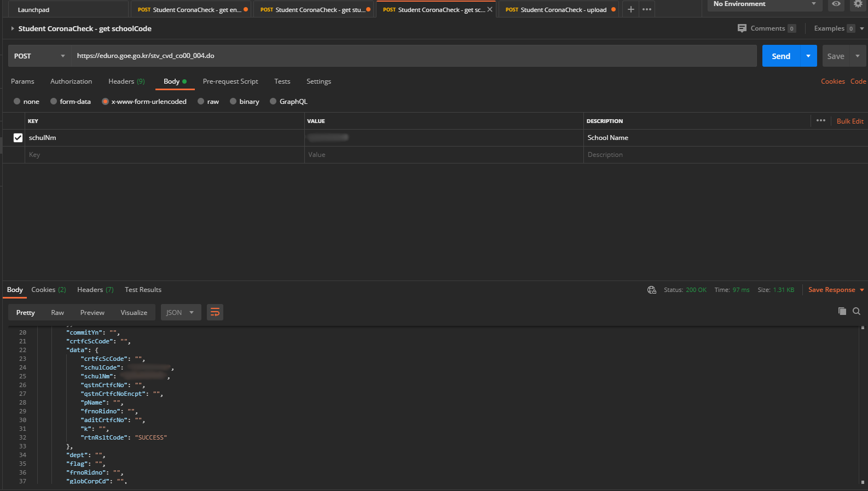Image resolution: width=868 pixels, height=491 pixels.
Task: Switch response view to Preview
Action: 92,313
